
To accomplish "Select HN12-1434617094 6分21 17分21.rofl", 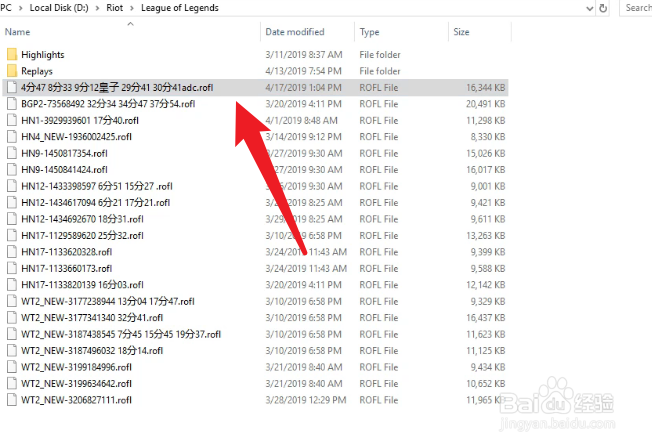I will [96, 203].
